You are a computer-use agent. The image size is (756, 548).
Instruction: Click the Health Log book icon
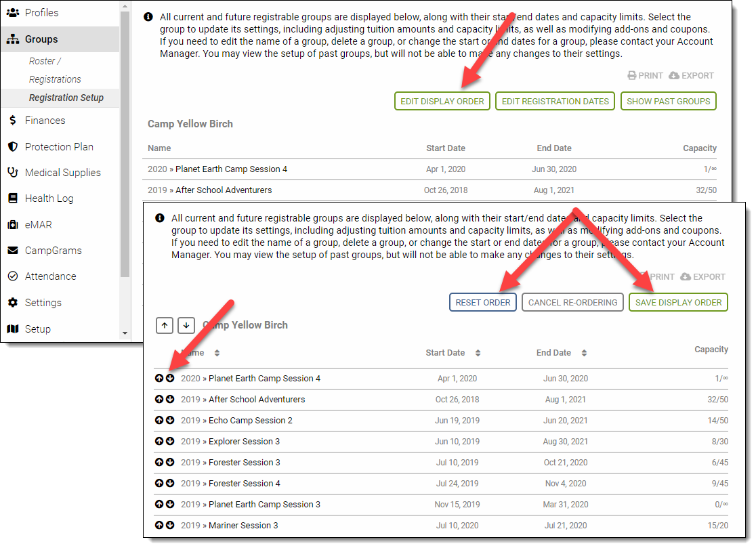(x=12, y=198)
